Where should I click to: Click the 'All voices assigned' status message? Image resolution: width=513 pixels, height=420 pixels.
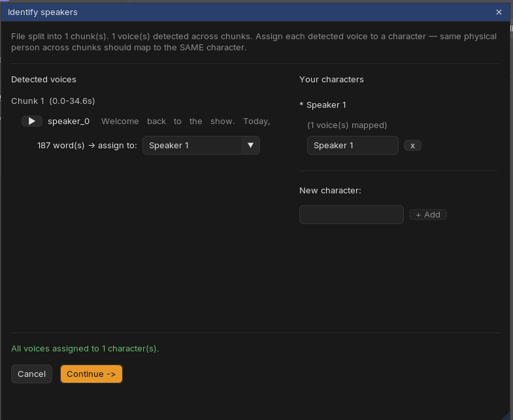85,349
